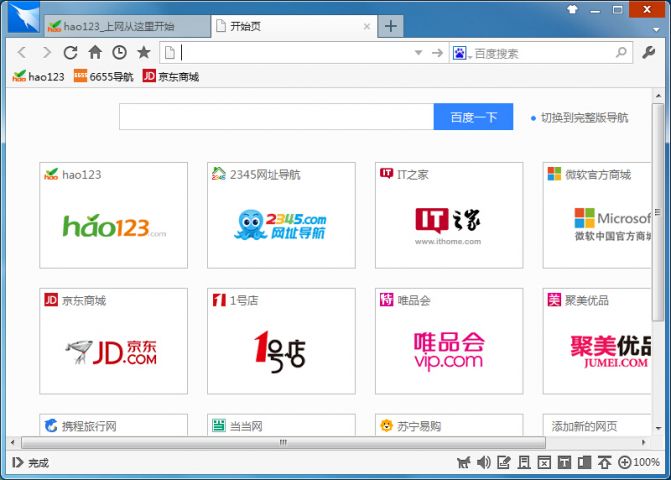Go to the browser home page

pos(95,52)
